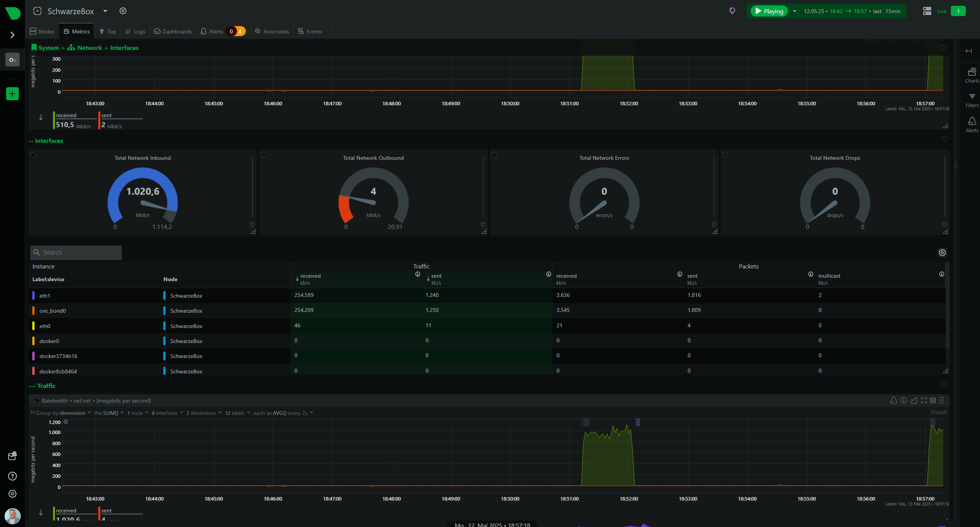
Task: Click the lightbulb insights icon in header
Action: coord(732,11)
